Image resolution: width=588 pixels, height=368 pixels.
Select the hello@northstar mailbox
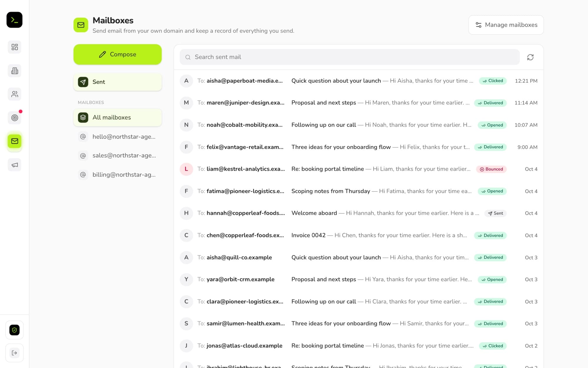click(x=118, y=137)
